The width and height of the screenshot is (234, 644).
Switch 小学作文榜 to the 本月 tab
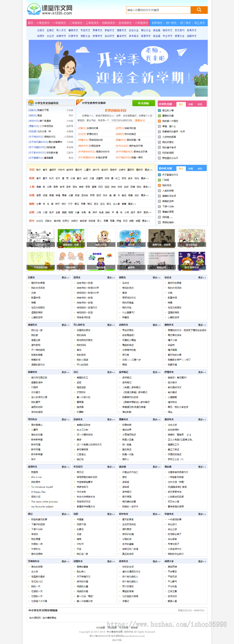(200, 104)
